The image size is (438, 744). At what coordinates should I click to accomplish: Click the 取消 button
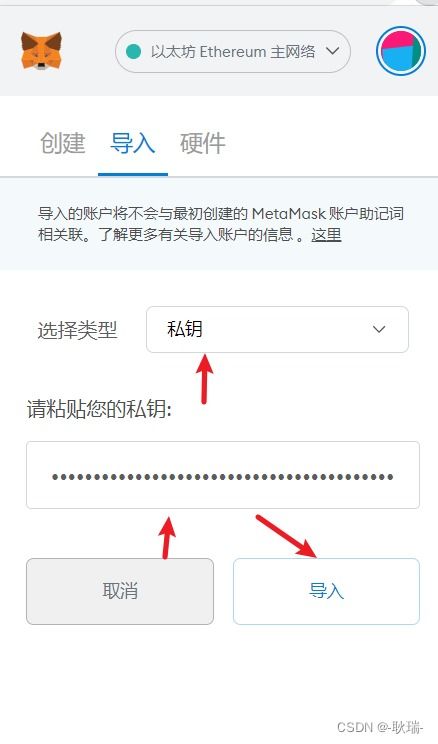120,591
